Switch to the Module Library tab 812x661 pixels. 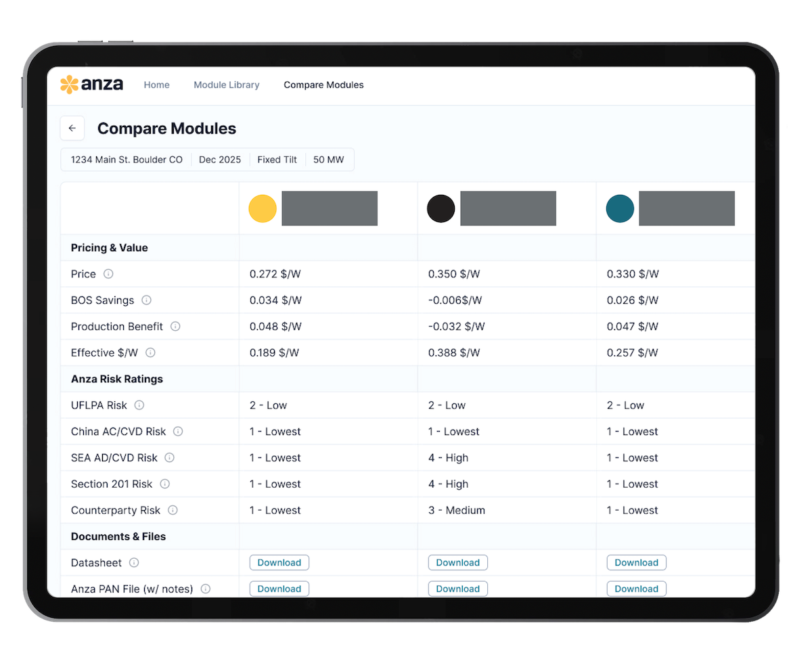(226, 85)
